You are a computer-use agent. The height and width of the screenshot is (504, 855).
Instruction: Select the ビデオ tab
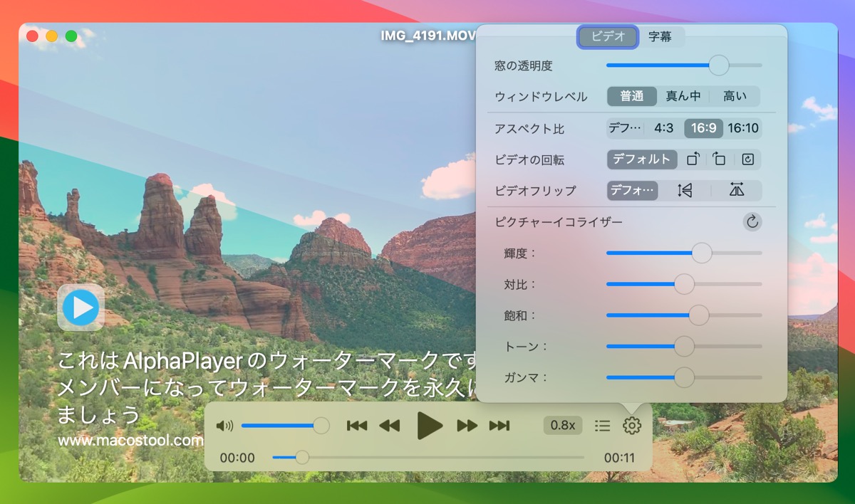(608, 36)
